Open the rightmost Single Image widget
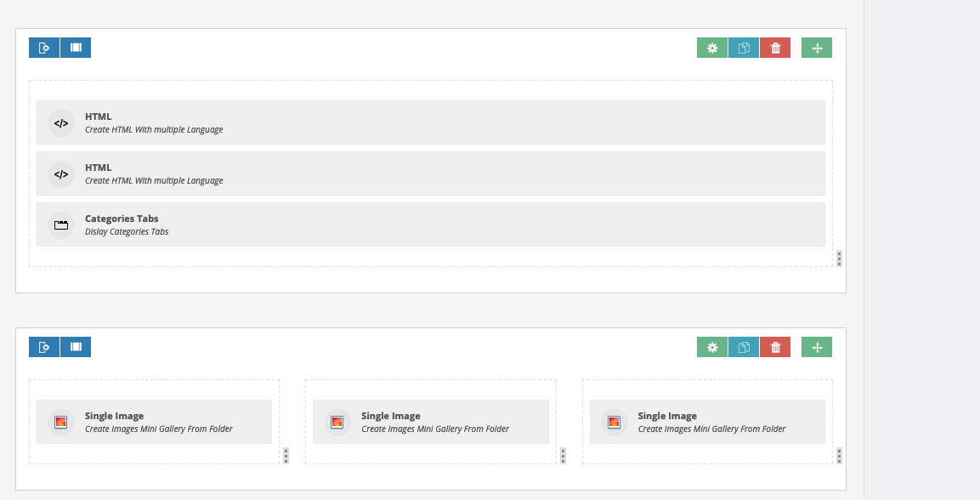 pyautogui.click(x=707, y=422)
